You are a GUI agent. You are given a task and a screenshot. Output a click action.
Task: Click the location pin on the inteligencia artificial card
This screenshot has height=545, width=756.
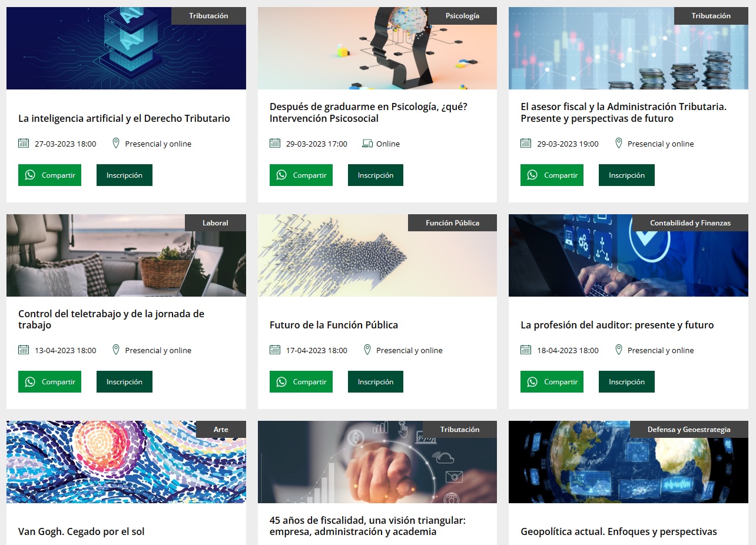pos(116,143)
